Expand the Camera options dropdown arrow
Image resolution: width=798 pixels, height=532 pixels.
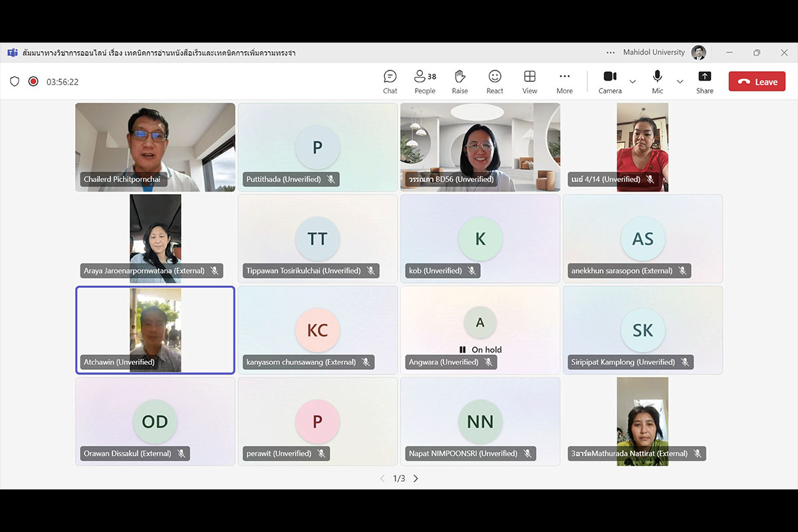point(632,82)
